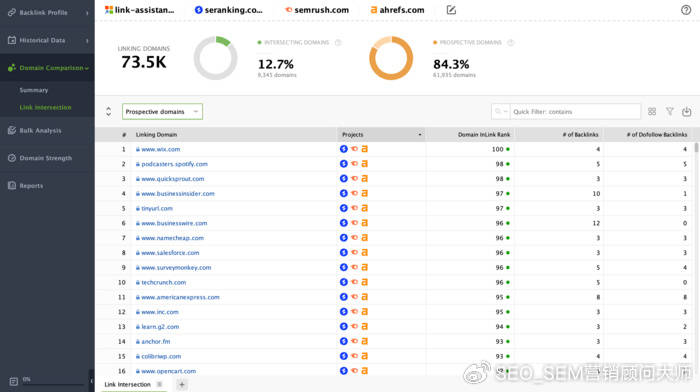
Task: Open www.quicksprout.com link
Action: coord(173,179)
